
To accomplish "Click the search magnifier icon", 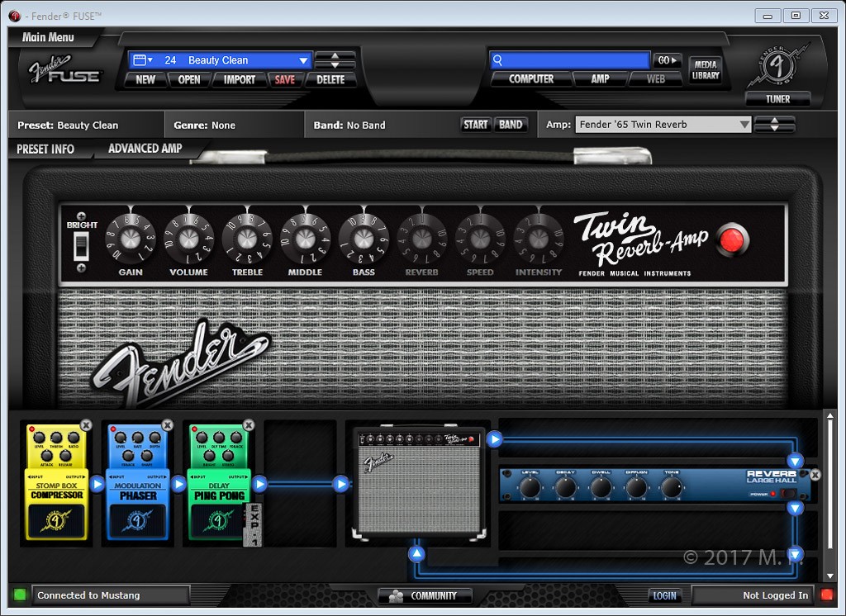I will pyautogui.click(x=497, y=60).
